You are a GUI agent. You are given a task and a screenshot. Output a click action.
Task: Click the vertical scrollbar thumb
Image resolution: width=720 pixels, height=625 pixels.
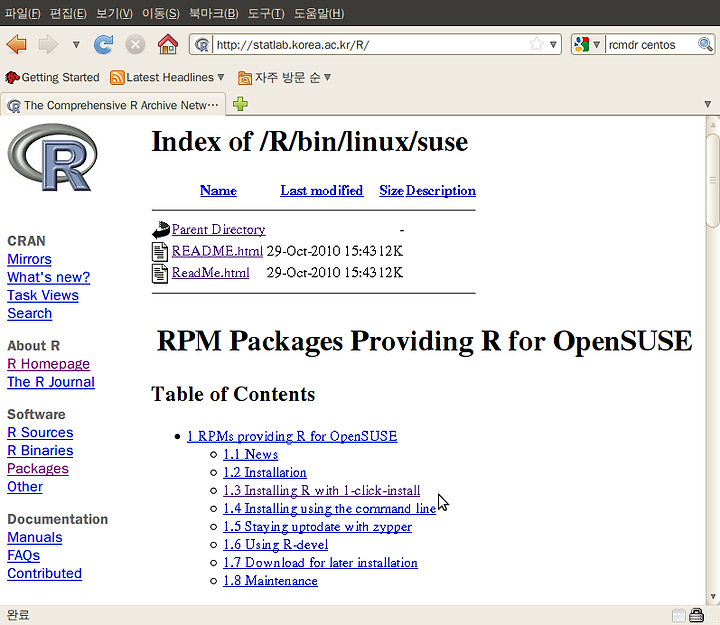tap(713, 180)
